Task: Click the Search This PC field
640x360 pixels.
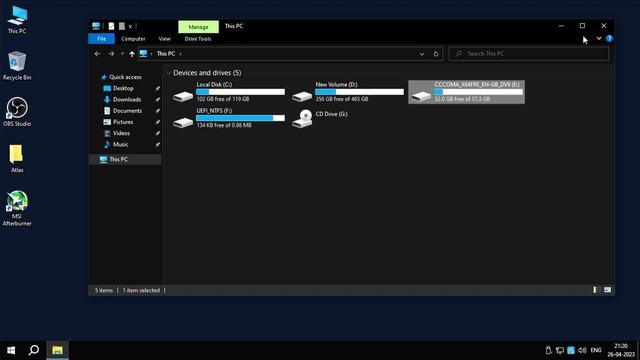Action: click(529, 53)
